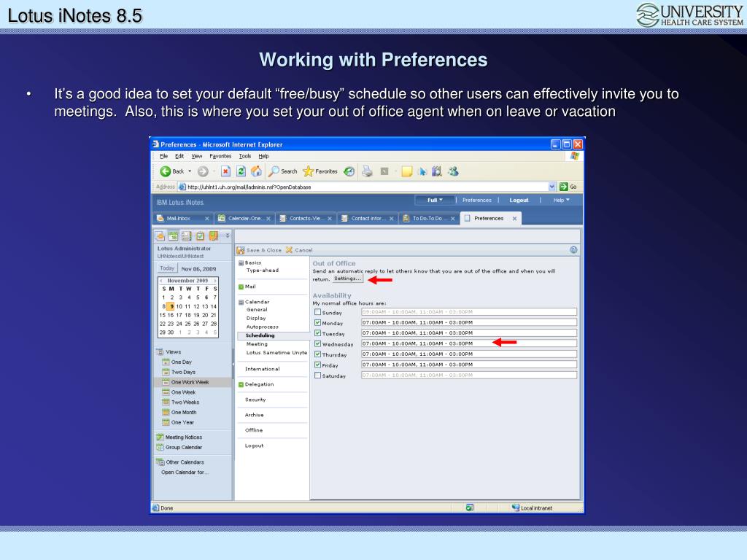
Task: Select Scheduling in preferences tree
Action: click(260, 335)
